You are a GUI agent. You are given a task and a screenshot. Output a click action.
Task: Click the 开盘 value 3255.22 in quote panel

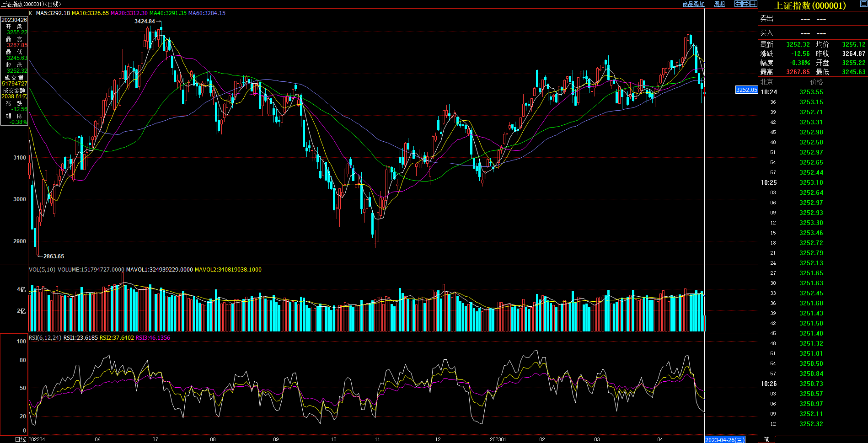pos(854,63)
